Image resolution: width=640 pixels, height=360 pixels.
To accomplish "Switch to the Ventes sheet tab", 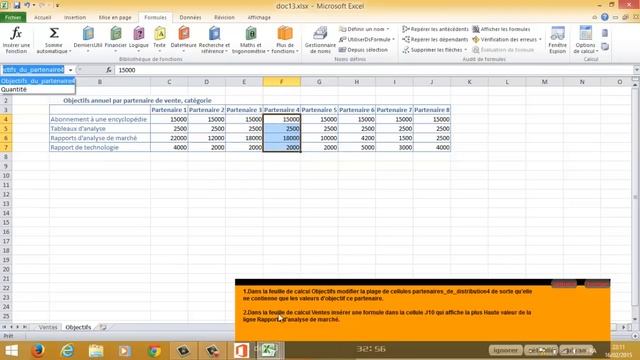I will coord(48,327).
